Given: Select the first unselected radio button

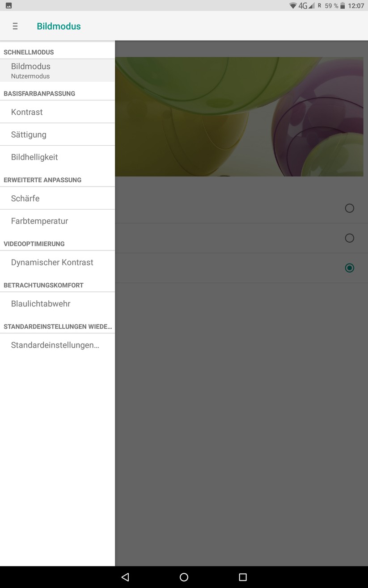Looking at the screenshot, I should pos(350,208).
